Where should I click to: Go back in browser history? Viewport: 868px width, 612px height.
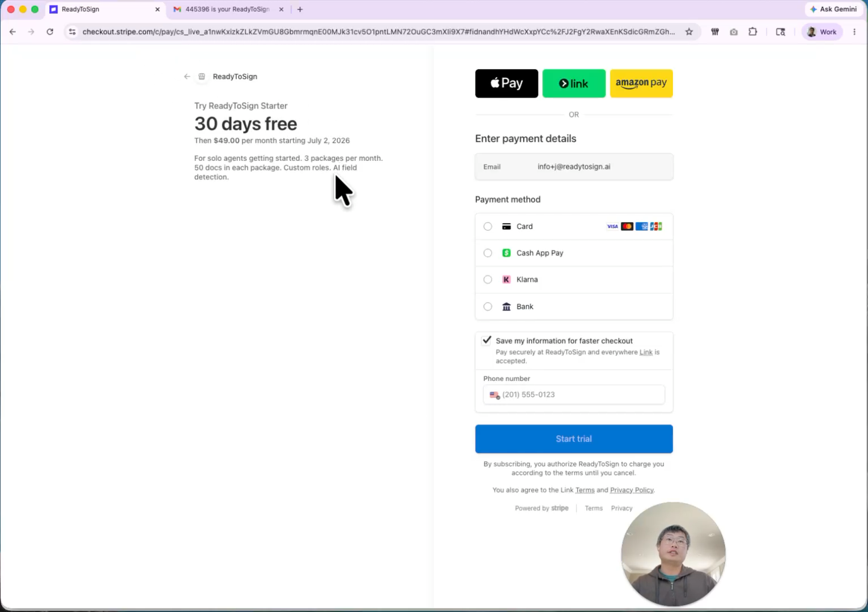12,32
